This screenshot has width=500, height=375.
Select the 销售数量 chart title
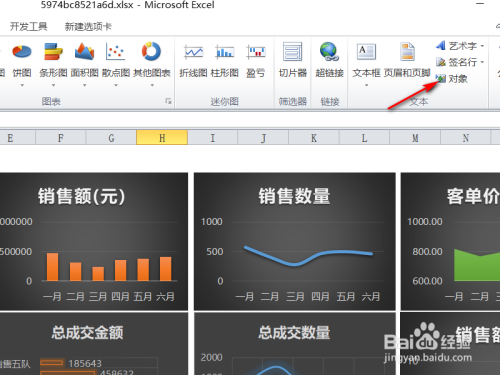coord(294,196)
